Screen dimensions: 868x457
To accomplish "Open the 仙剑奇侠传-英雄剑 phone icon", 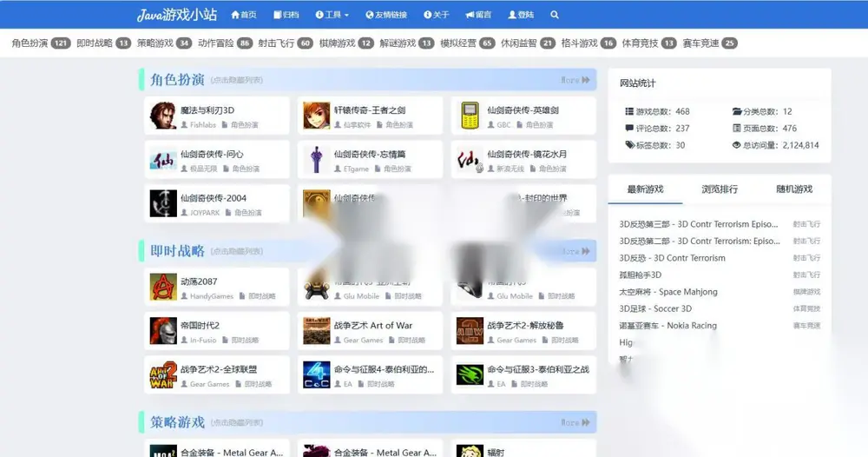I will [x=470, y=116].
